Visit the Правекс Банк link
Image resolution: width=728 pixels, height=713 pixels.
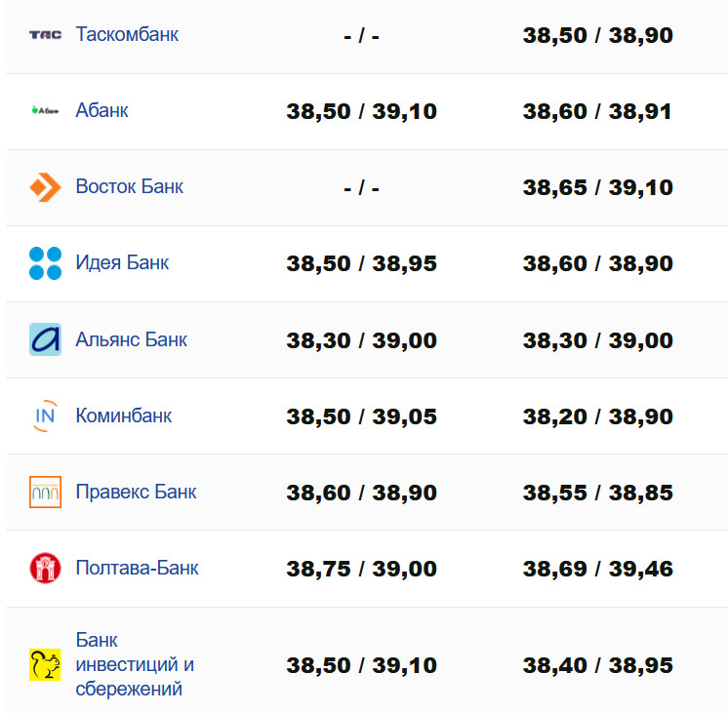(x=136, y=492)
